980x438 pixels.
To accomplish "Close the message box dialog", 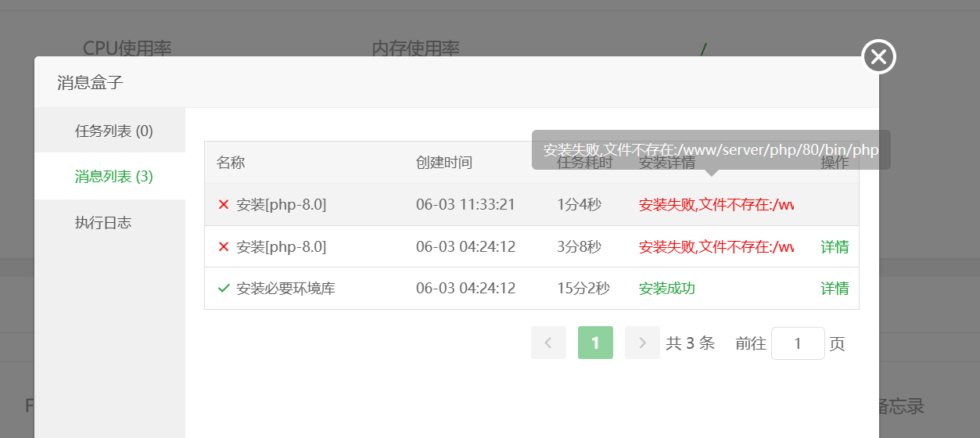I will click(x=878, y=56).
